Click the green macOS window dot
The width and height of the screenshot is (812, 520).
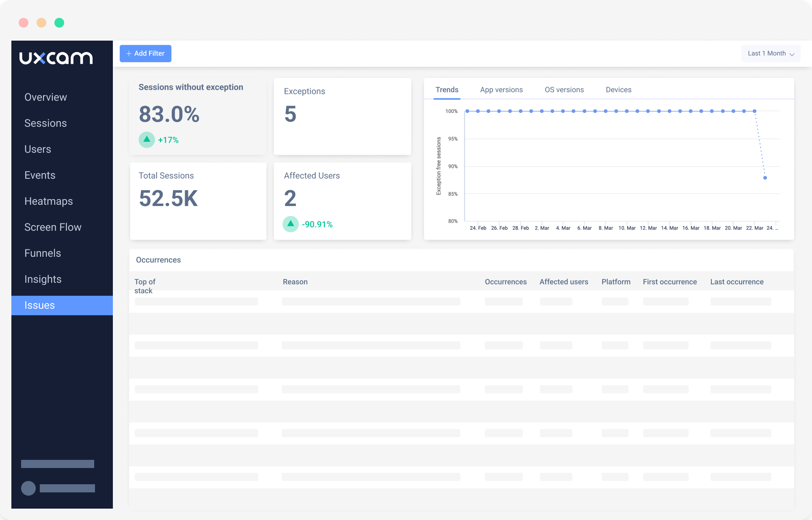[x=59, y=23]
